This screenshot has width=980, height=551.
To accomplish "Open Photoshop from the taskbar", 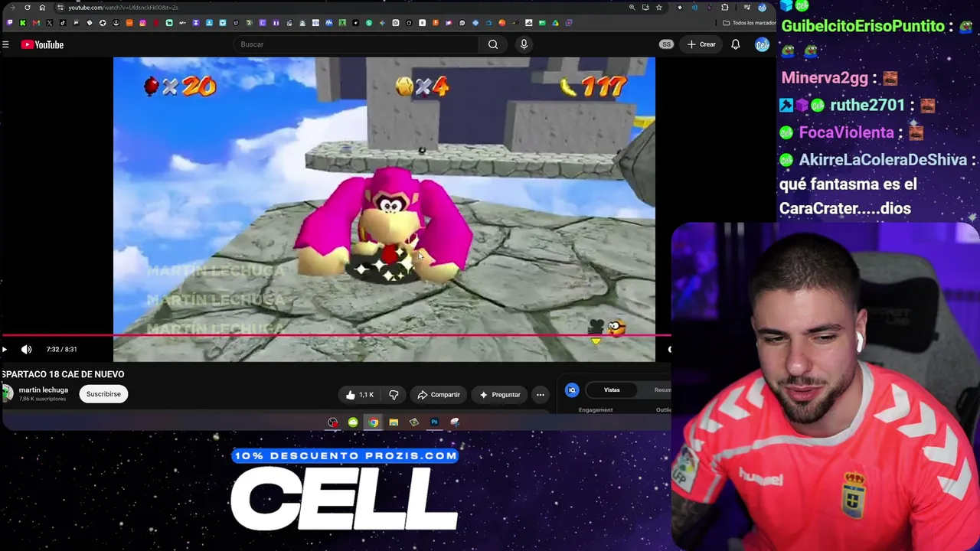I will tap(434, 422).
